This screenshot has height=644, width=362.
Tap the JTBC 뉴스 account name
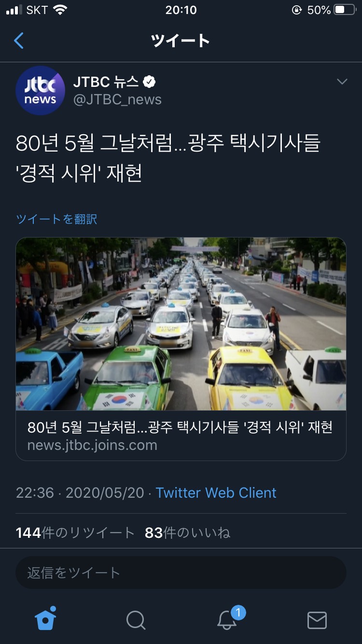coord(106,82)
